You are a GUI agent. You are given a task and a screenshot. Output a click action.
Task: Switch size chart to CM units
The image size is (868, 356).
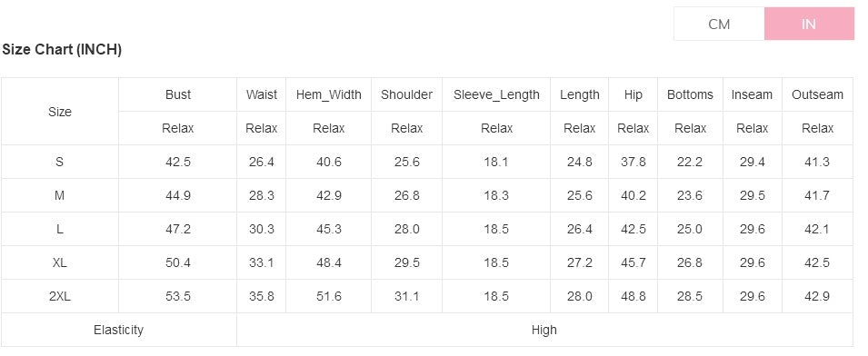pyautogui.click(x=719, y=24)
